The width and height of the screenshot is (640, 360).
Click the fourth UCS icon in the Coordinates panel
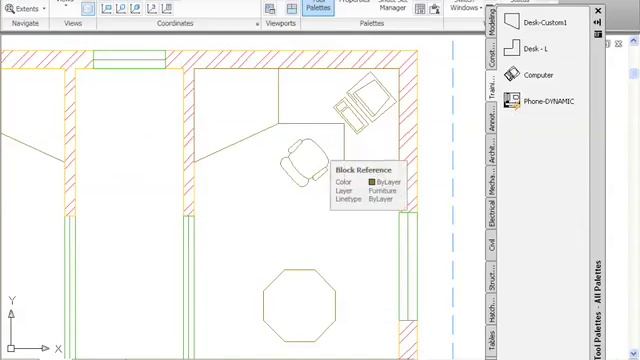click(151, 9)
